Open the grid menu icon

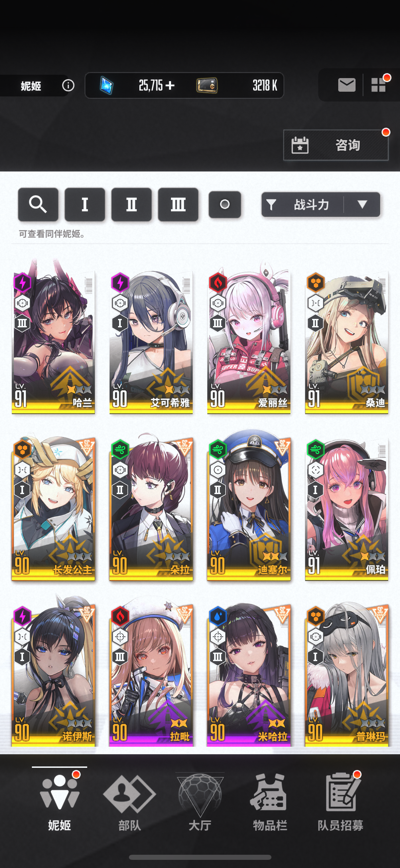tap(378, 85)
